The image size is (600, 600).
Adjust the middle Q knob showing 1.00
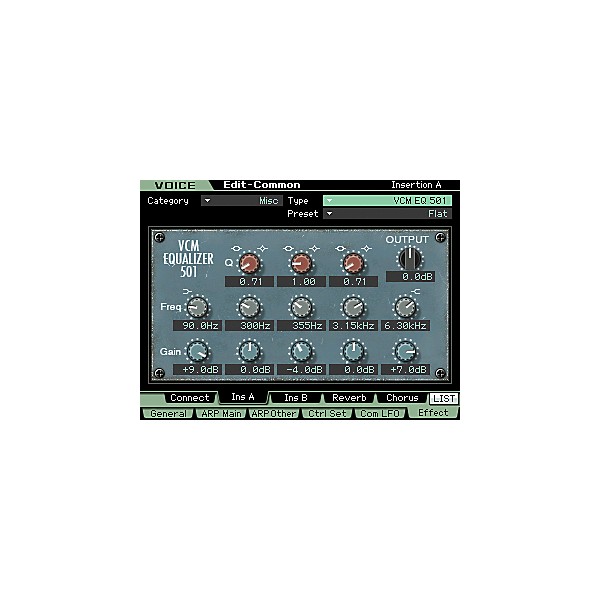(302, 263)
